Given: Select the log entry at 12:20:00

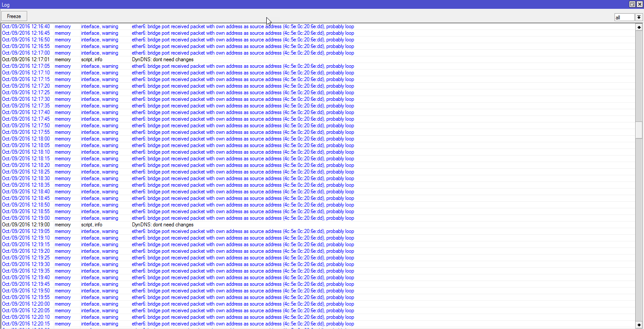Looking at the screenshot, I should click(318, 304).
